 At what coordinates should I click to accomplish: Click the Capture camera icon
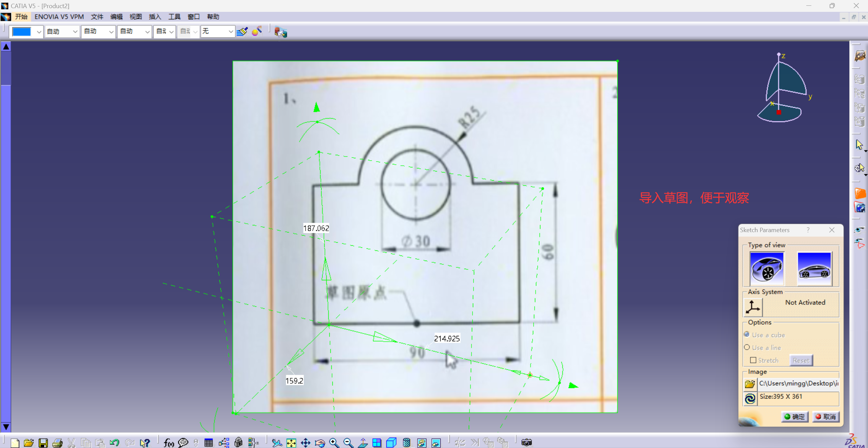526,442
